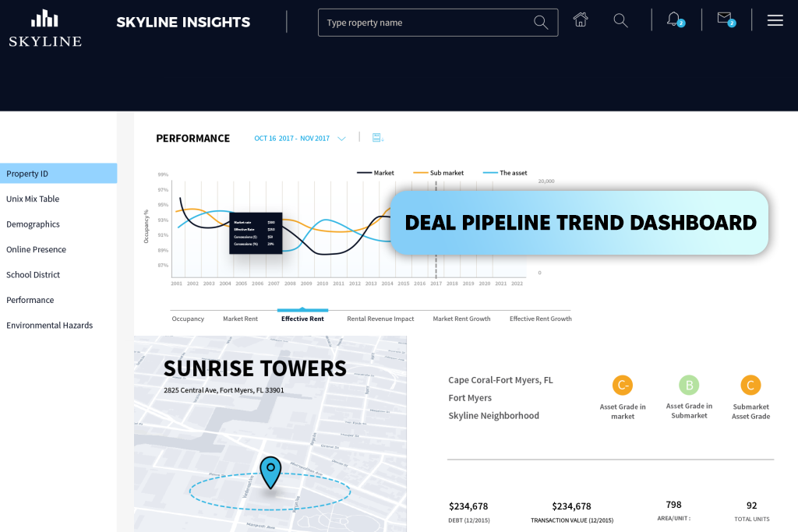Click the standalone search icon in header
Viewport: 798px width, 532px height.
620,20
